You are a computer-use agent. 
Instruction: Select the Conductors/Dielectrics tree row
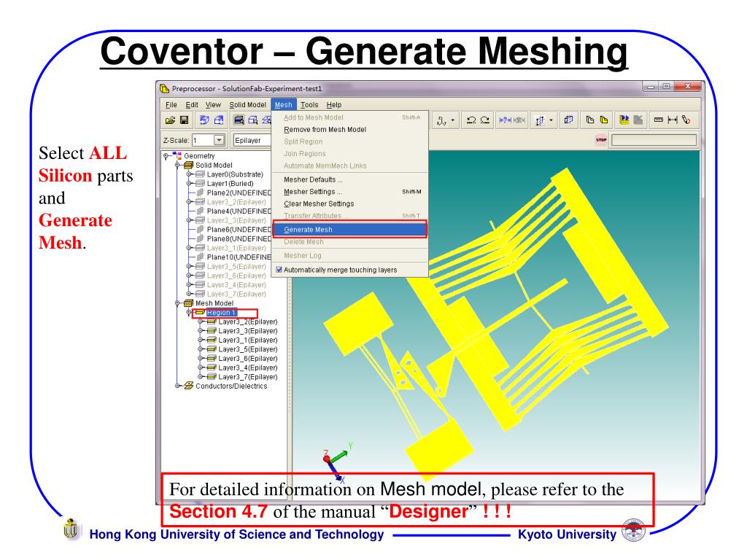click(x=231, y=386)
